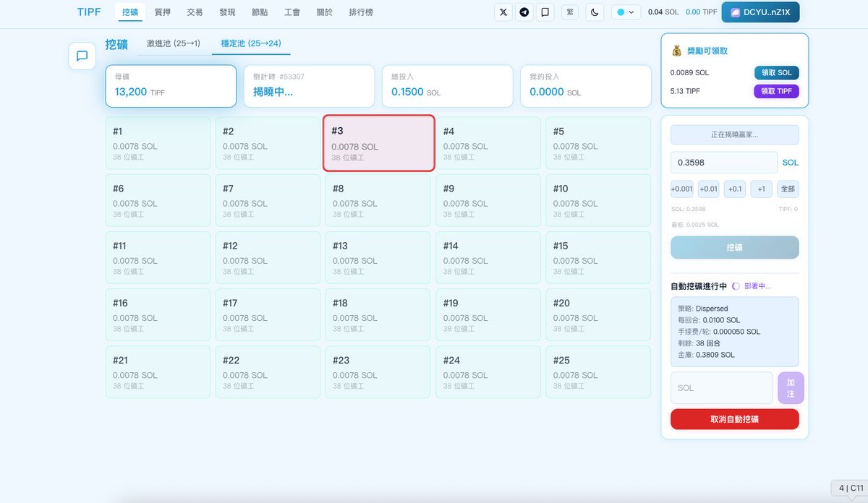Select mining tile #12
The image size is (868, 503).
268,257
